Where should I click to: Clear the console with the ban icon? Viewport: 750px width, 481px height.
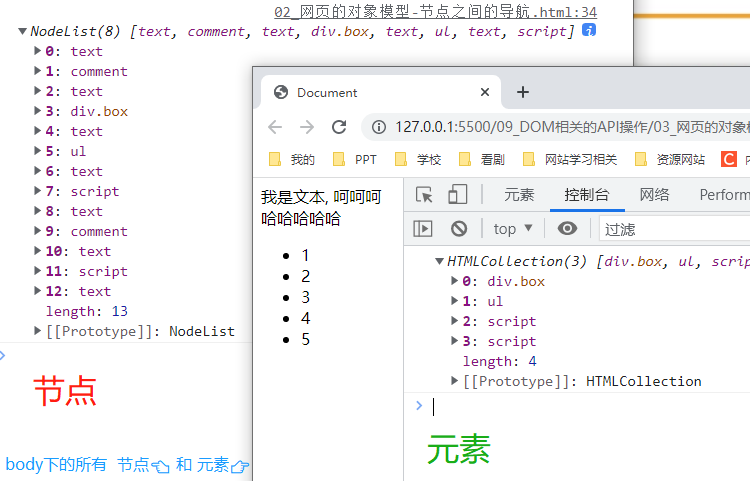tap(459, 229)
